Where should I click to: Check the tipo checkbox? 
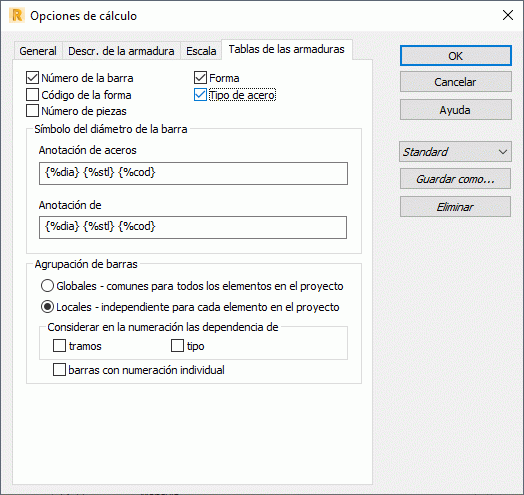coord(177,346)
